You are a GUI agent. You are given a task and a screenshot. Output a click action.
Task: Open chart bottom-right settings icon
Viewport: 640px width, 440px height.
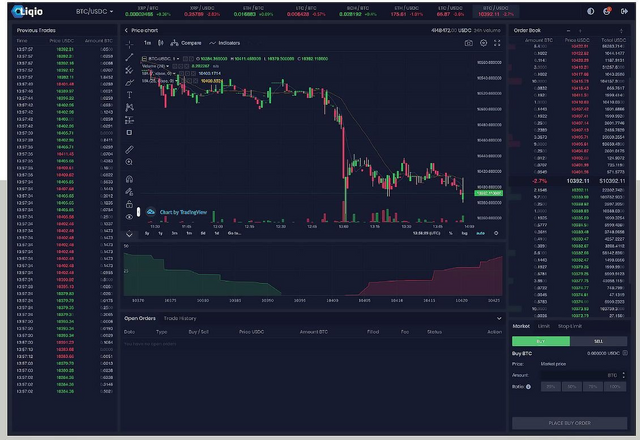[x=496, y=233]
